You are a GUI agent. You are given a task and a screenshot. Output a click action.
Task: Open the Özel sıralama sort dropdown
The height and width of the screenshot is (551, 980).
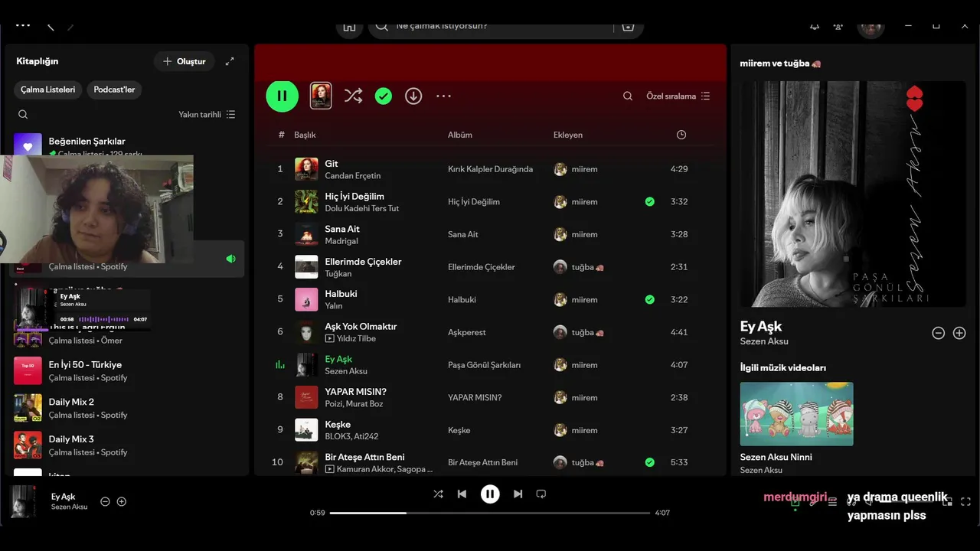pyautogui.click(x=678, y=96)
